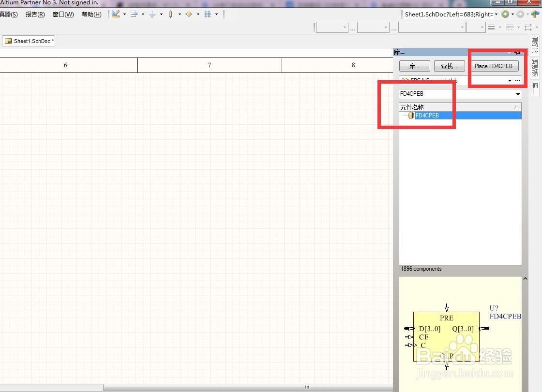Expand power port dropdown arrow
The image size is (542, 392).
[161, 14]
